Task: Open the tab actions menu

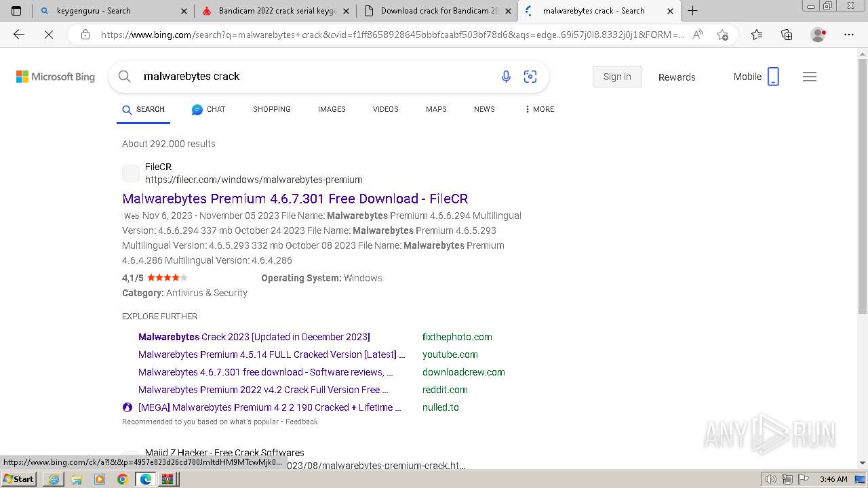Action: (16, 11)
